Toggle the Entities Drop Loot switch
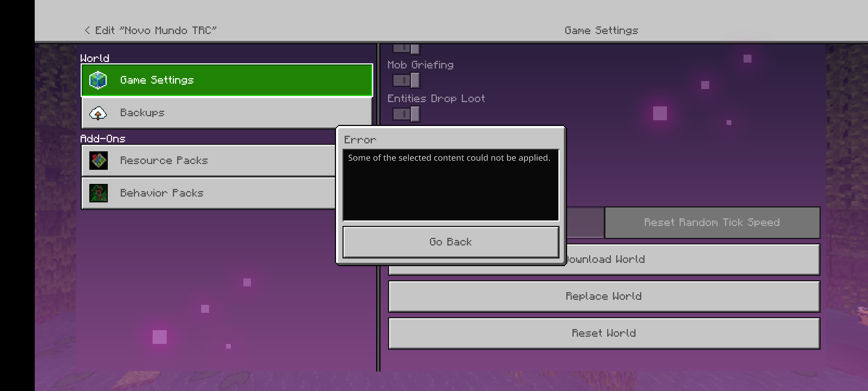Viewport: 868px width, 391px height. pyautogui.click(x=406, y=114)
